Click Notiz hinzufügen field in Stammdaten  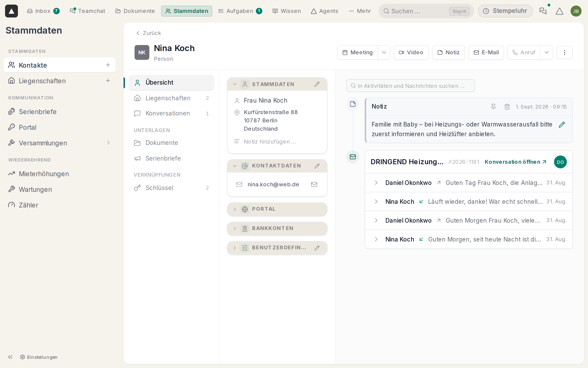click(x=270, y=142)
